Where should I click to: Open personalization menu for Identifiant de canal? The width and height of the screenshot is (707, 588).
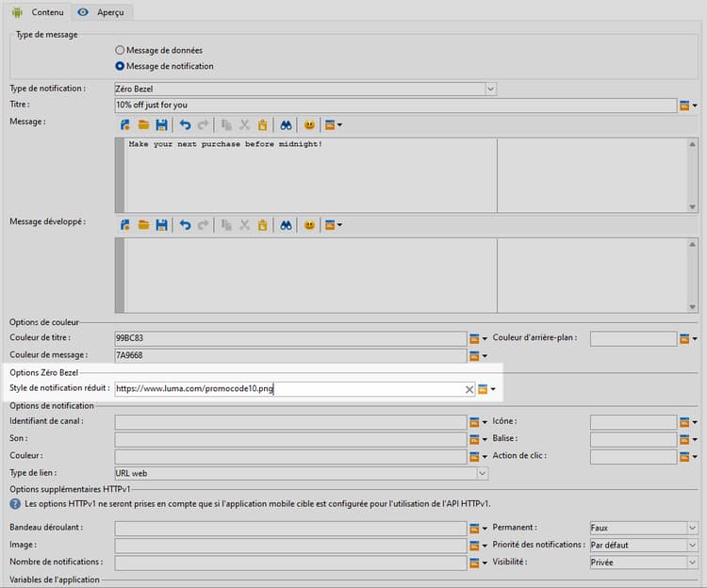[x=478, y=422]
